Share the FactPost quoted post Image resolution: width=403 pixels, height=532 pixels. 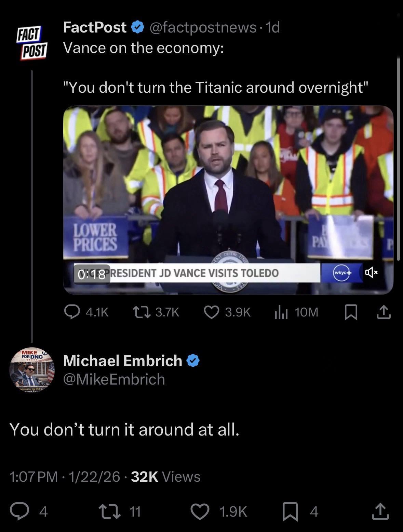[x=384, y=312]
